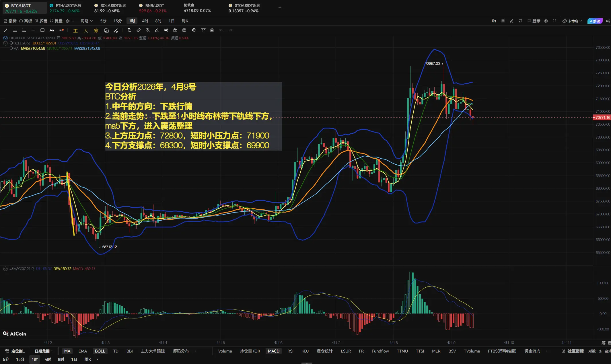Screen dimensions: 611x364
Task: Select the trend line drawing tool
Action: click(6, 30)
